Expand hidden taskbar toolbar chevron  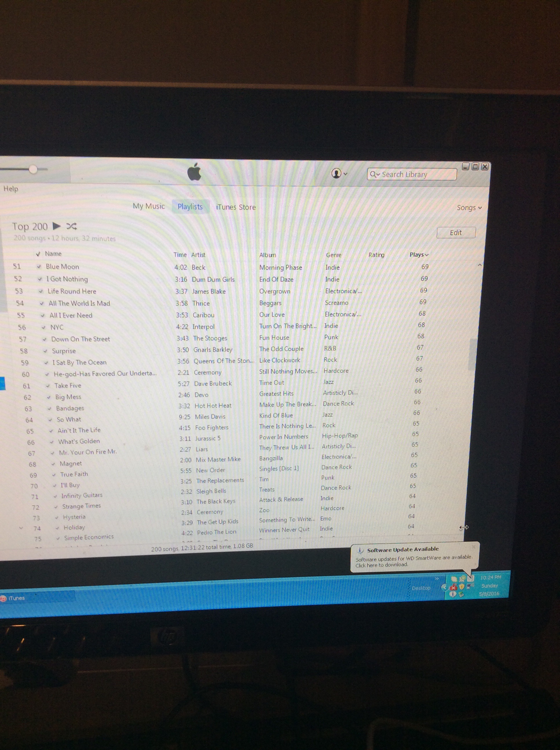point(437,579)
